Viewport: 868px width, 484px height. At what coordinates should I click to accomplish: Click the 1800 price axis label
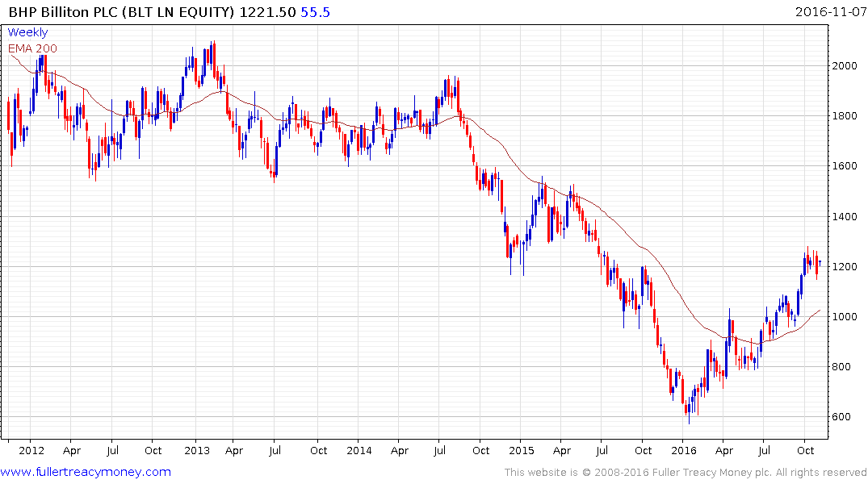(845, 116)
